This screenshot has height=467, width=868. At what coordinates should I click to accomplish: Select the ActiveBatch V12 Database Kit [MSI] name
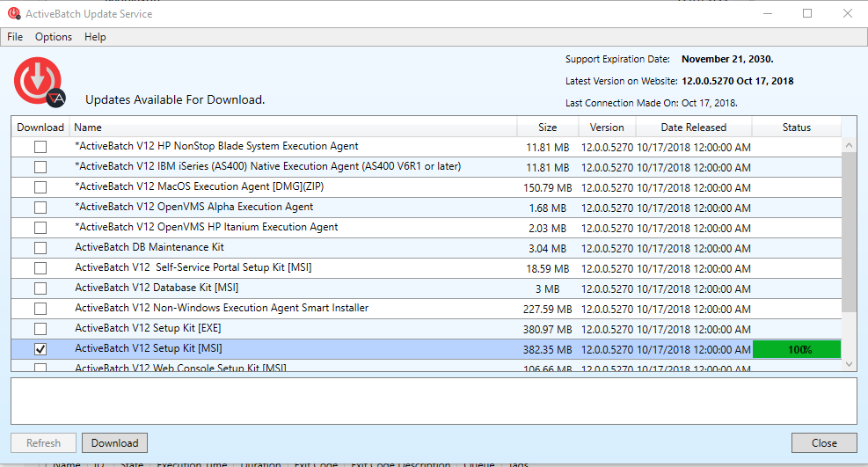pos(157,288)
